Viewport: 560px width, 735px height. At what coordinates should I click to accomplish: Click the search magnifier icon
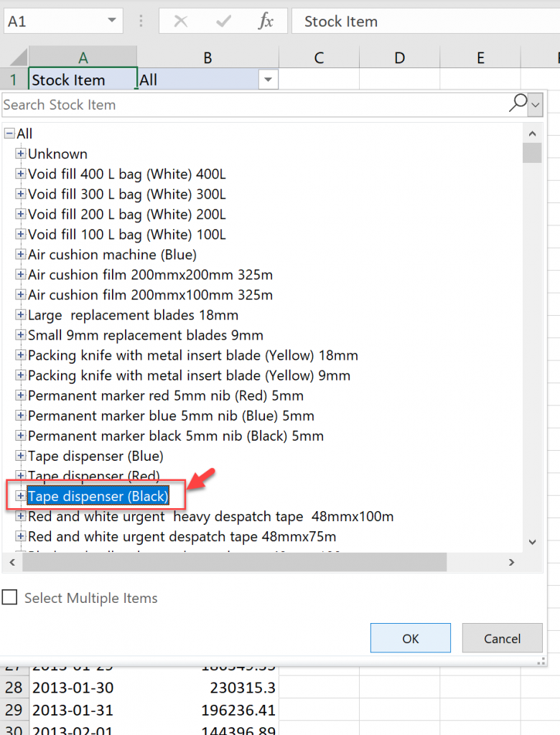coord(517,104)
